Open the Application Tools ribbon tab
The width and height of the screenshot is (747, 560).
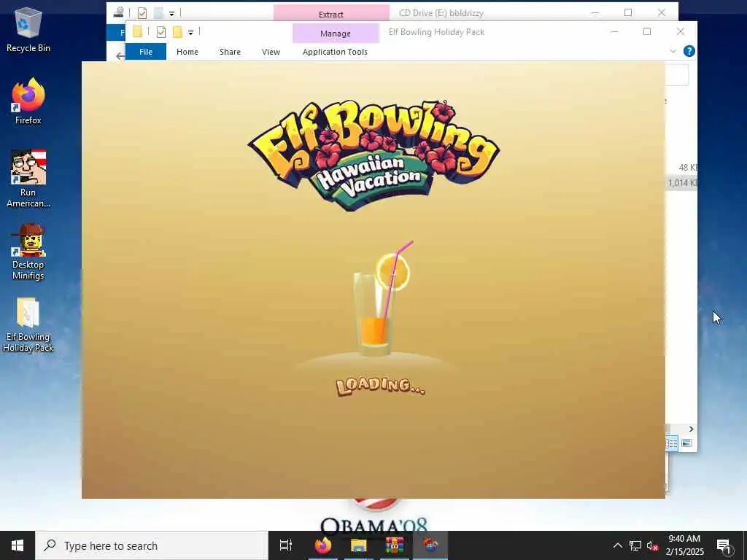click(x=335, y=52)
